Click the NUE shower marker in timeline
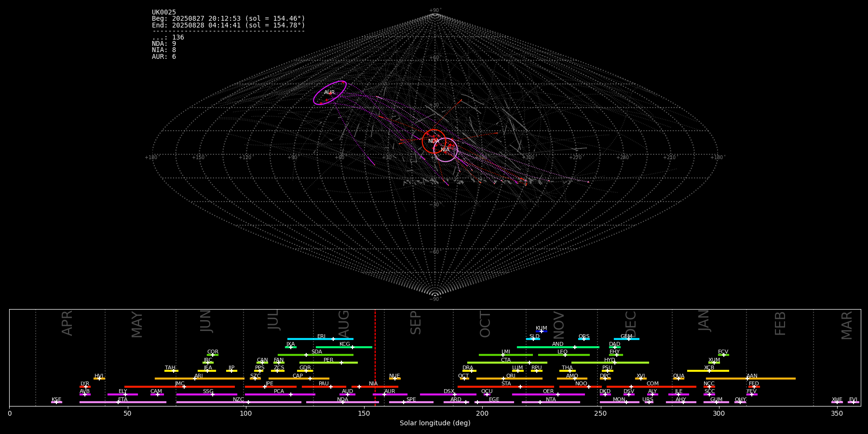868x434 pixels. click(x=395, y=379)
